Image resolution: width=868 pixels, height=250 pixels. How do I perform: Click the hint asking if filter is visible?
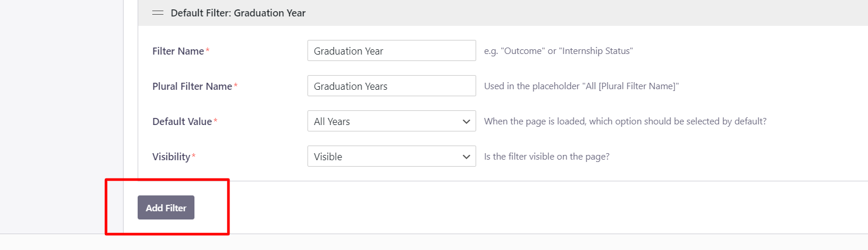point(546,157)
